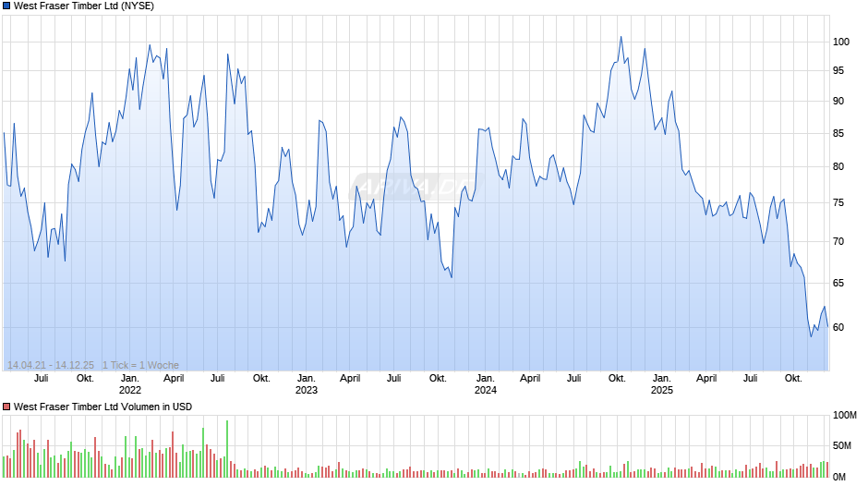The width and height of the screenshot is (868, 486).
Task: Click the price axis value 85
Action: 838,134
